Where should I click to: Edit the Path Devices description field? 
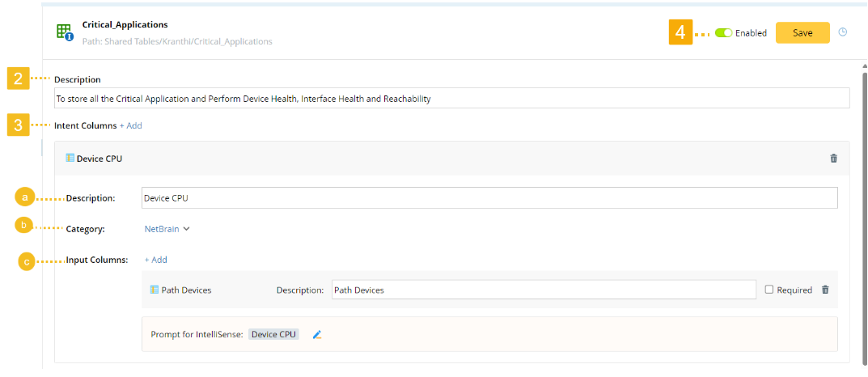click(x=542, y=290)
